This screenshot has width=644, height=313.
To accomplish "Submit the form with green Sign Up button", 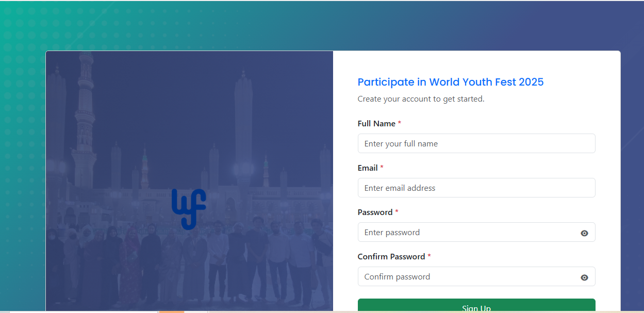I will tap(476, 306).
